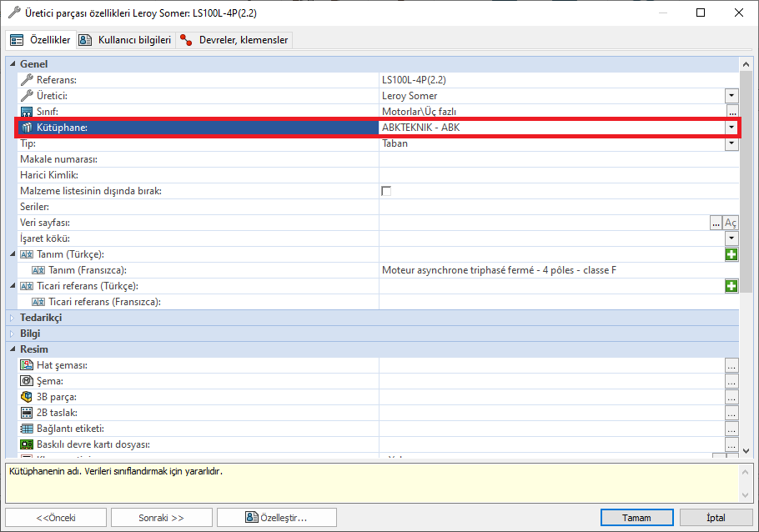Switch to Devreler, klemensler tab
Screen dimensions: 759x532
click(x=234, y=40)
